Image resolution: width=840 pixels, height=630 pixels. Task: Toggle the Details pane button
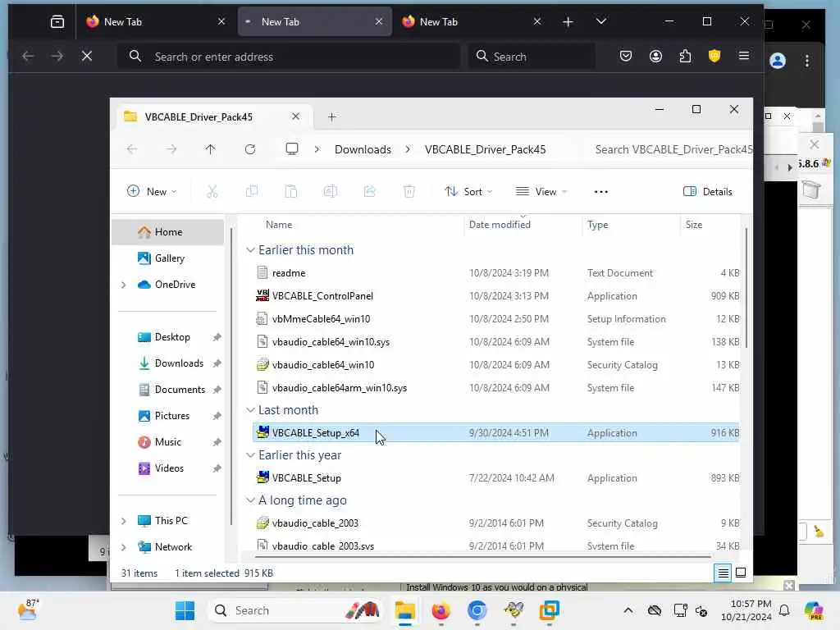[x=708, y=191]
